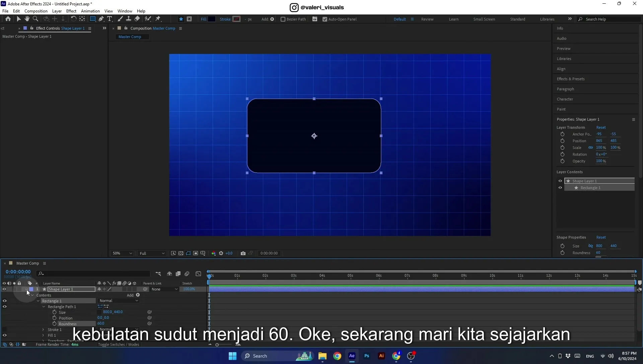Open Rectangle 1 Normal blend dropdown
This screenshot has height=364, width=643.
119,301
